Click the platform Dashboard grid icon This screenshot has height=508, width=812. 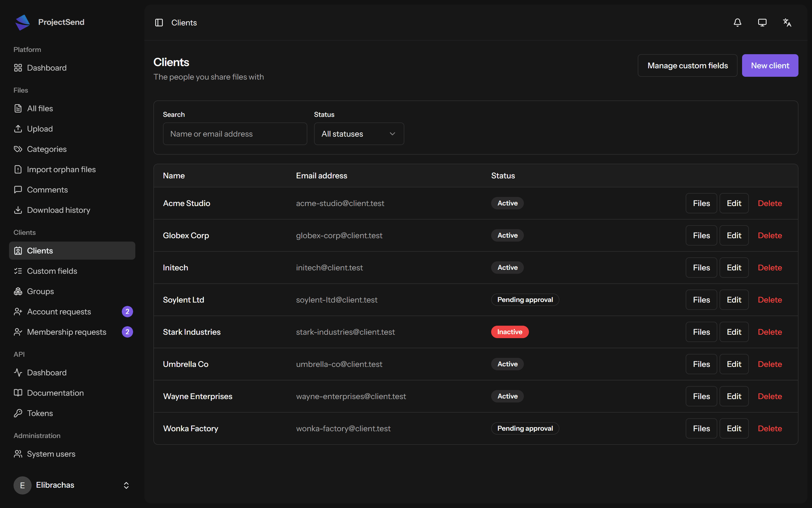click(18, 68)
